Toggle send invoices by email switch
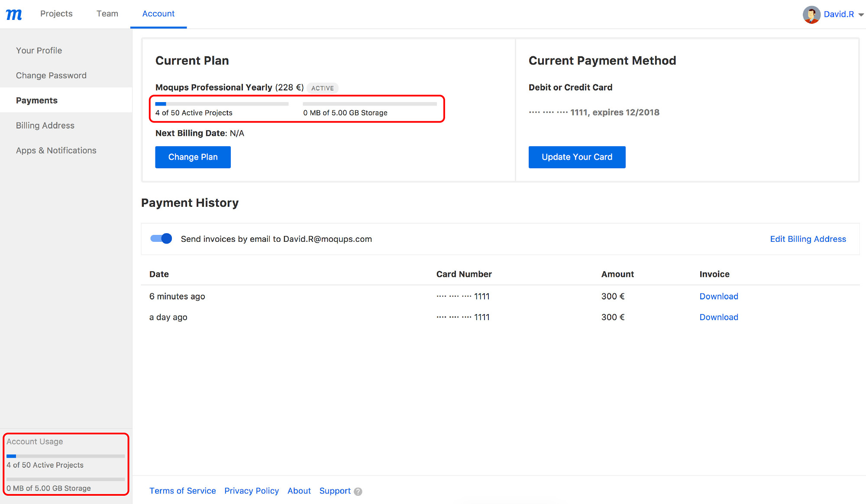This screenshot has width=866, height=504. pyautogui.click(x=161, y=239)
